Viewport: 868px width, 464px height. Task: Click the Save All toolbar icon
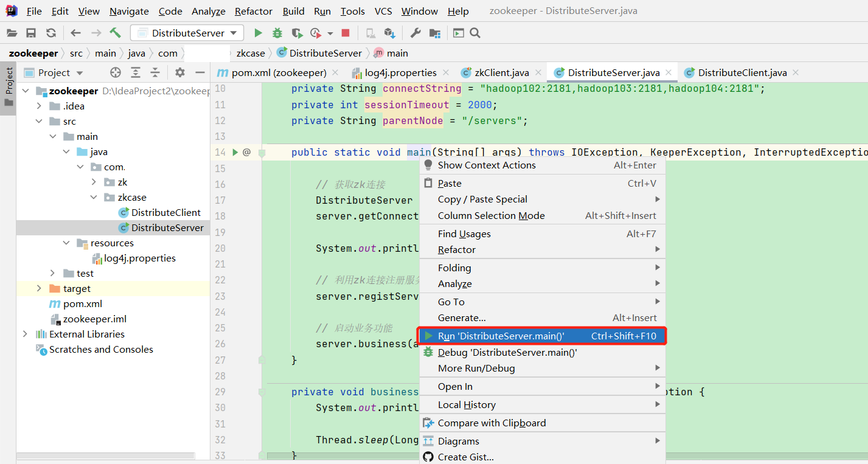pos(31,33)
